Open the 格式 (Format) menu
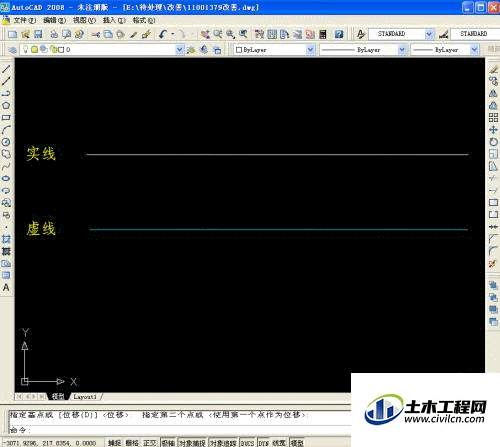500x447 pixels. click(x=144, y=20)
